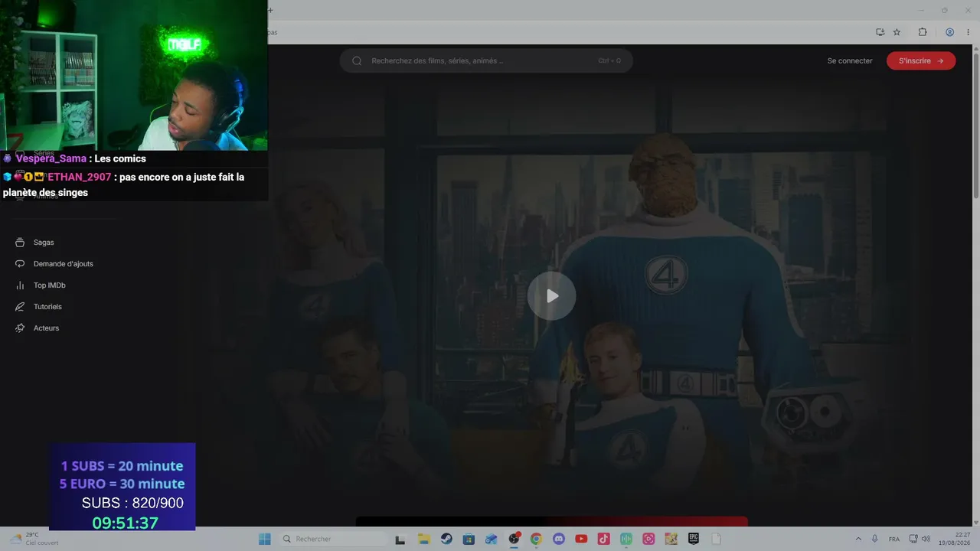The height and width of the screenshot is (551, 980).
Task: Click the magnifier icon in the site search bar
Action: tap(357, 60)
